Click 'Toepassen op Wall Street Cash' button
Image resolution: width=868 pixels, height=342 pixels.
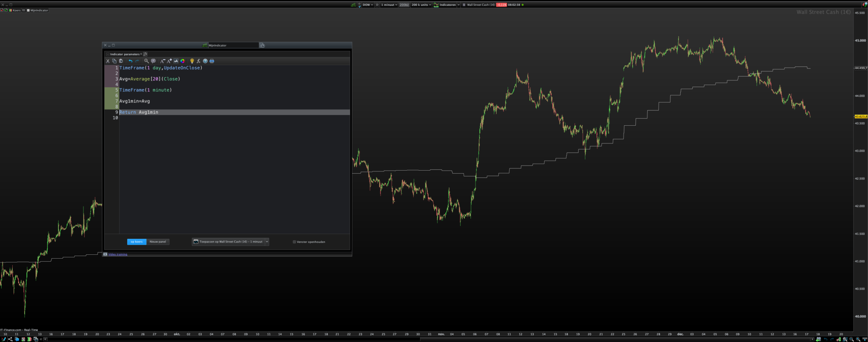tap(228, 242)
